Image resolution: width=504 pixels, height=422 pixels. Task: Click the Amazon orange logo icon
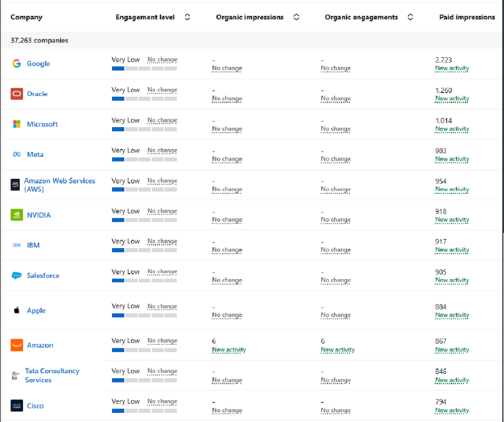tap(16, 345)
